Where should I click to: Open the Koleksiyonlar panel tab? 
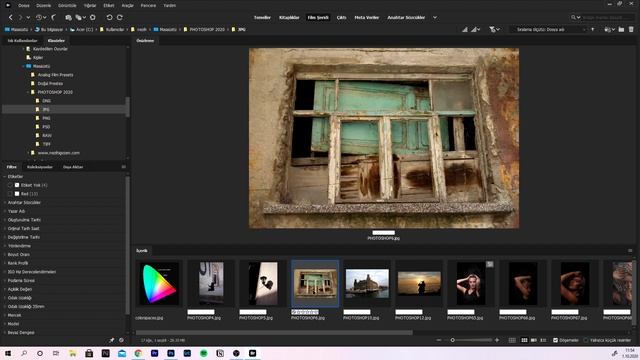(40, 167)
